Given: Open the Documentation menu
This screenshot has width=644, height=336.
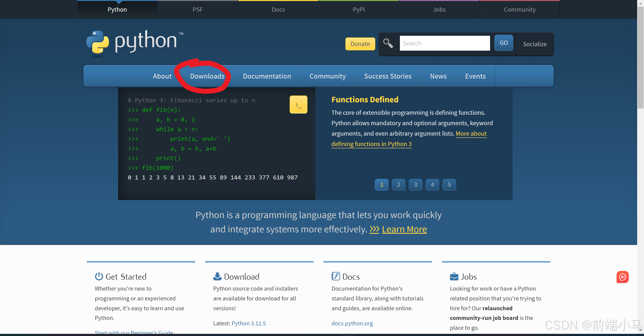Looking at the screenshot, I should (x=267, y=76).
